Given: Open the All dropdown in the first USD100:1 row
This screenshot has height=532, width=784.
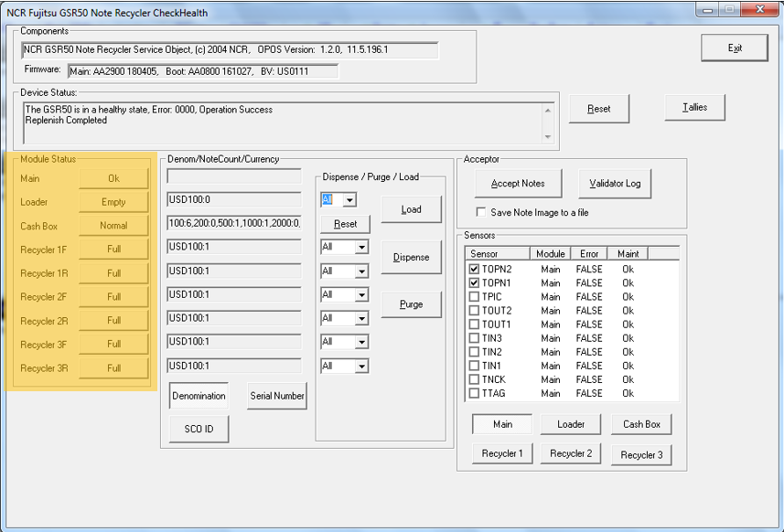Looking at the screenshot, I should [x=361, y=247].
